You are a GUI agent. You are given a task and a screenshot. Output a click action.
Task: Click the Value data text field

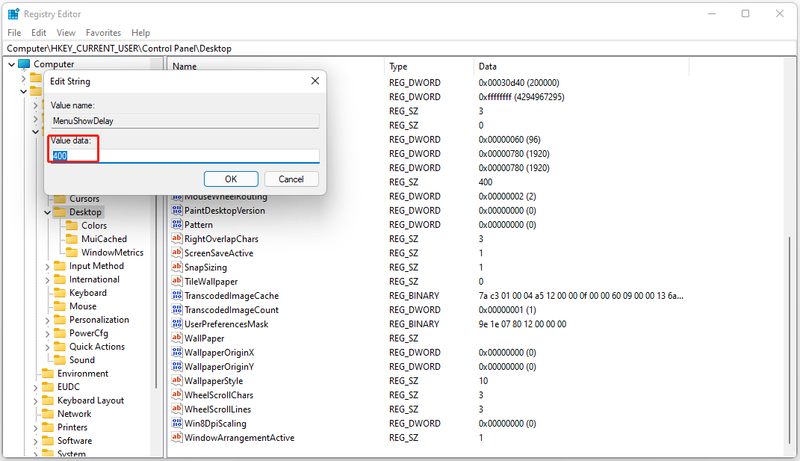point(185,156)
